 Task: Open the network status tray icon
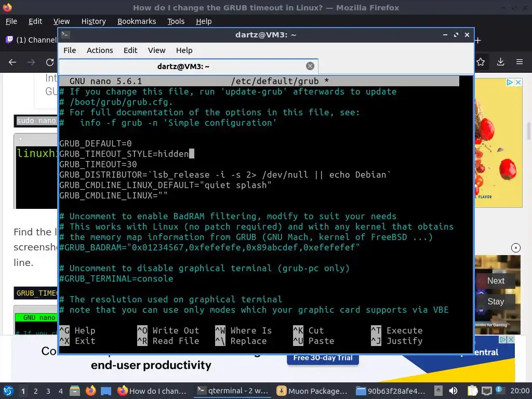click(x=486, y=391)
